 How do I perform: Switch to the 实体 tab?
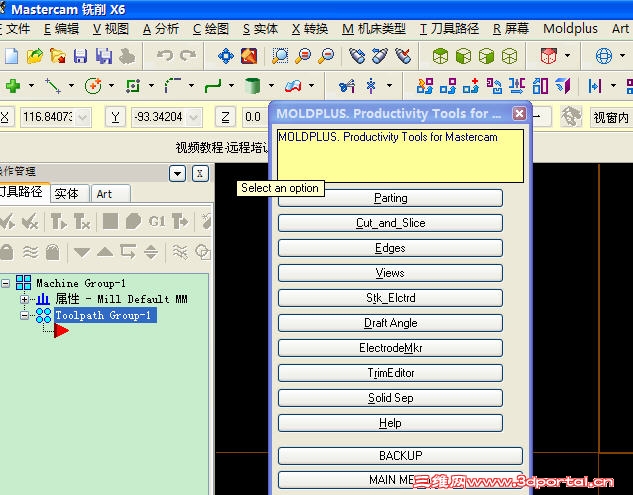click(69, 194)
